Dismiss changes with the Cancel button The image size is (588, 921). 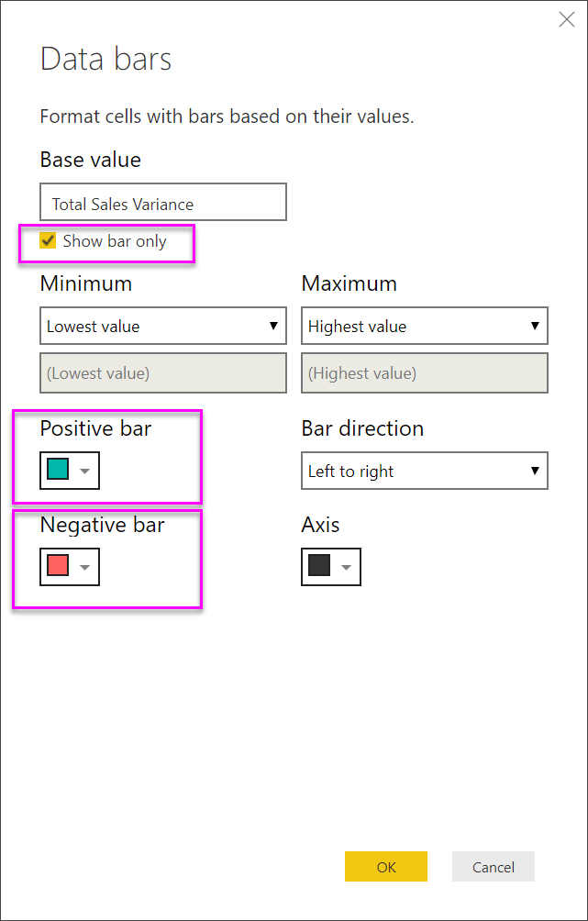point(494,866)
